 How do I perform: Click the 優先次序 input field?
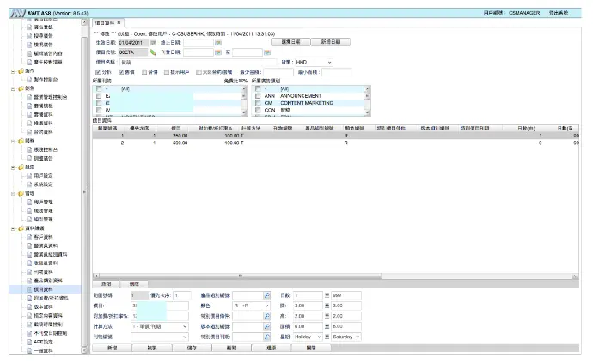(182, 295)
